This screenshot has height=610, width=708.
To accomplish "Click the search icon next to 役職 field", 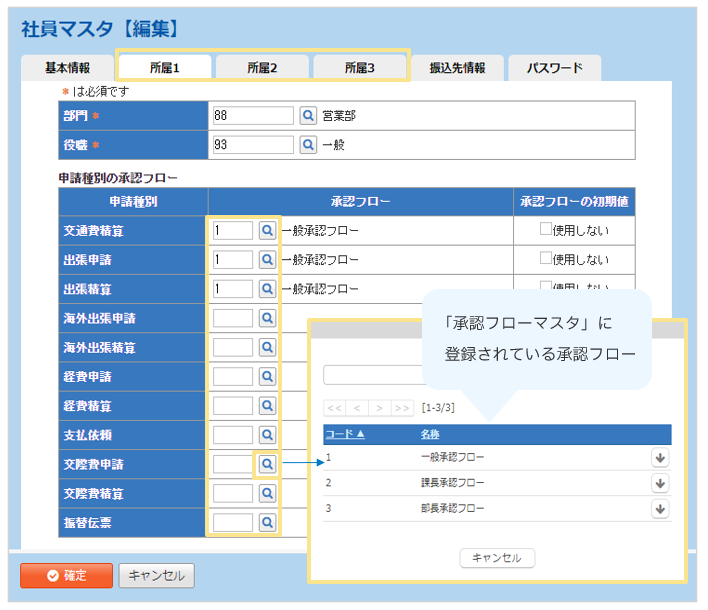I will [x=308, y=145].
